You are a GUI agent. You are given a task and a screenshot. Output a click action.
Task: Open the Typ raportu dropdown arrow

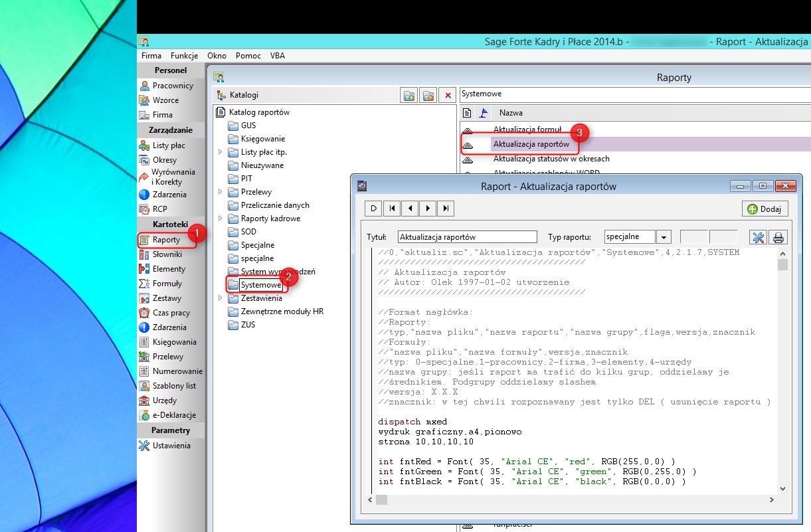664,237
